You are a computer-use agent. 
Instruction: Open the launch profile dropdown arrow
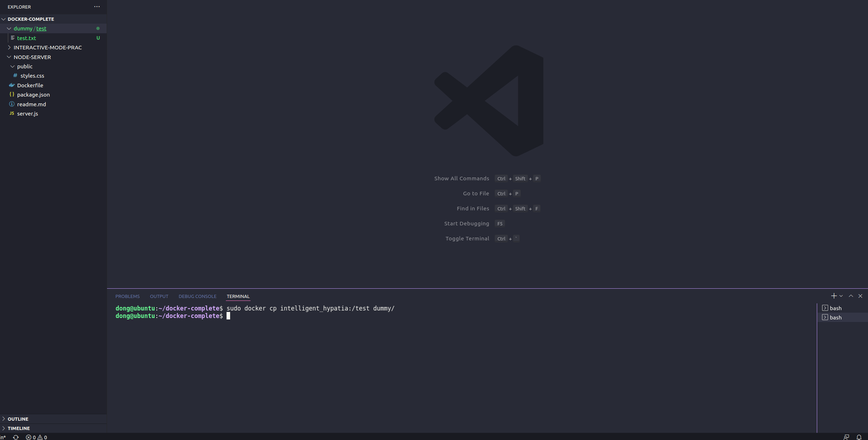tap(841, 296)
